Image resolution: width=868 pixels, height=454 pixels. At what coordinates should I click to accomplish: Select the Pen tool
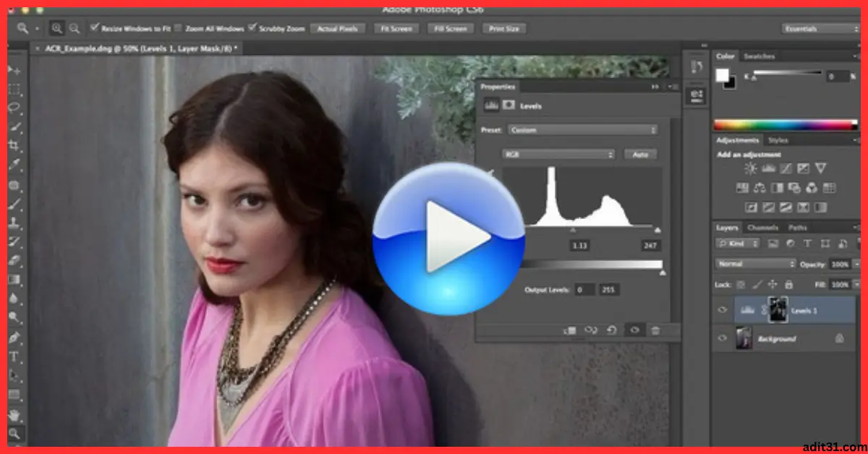coord(14,338)
